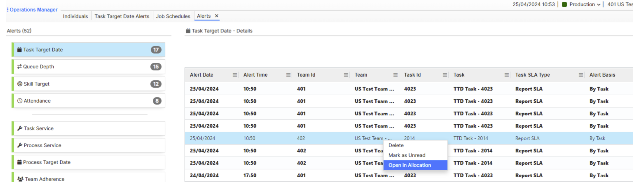The width and height of the screenshot is (644, 187).
Task: Choose Mark as Unread from context menu
Action: point(415,155)
